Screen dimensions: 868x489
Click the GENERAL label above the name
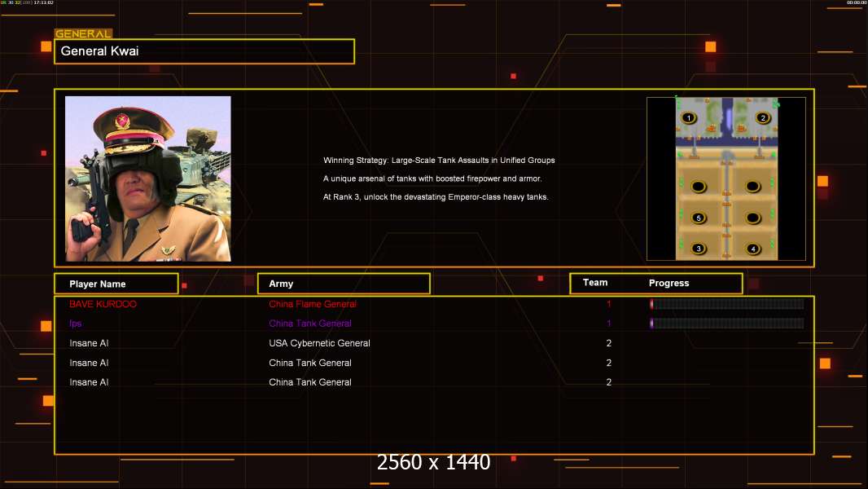click(x=83, y=33)
